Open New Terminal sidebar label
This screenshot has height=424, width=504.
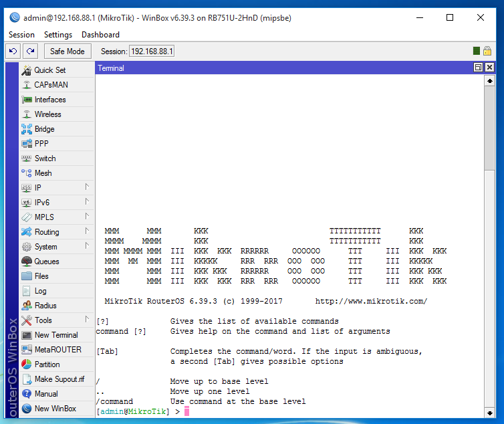coord(56,335)
